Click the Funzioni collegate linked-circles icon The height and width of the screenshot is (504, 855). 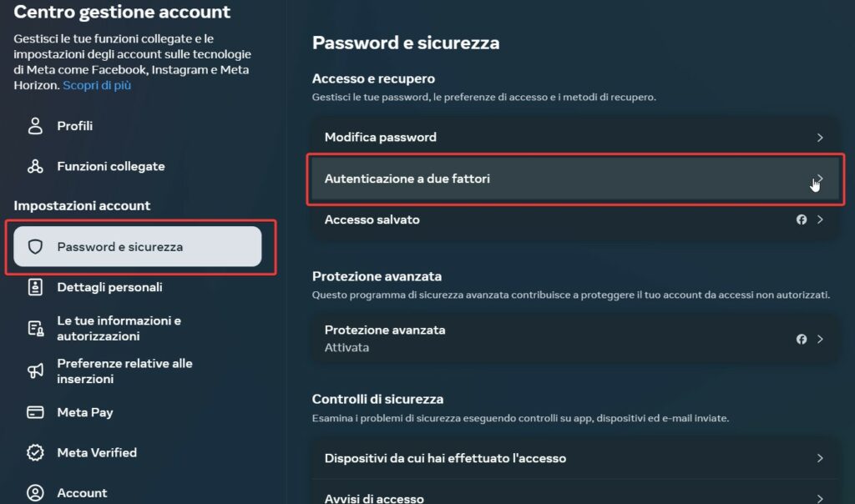point(35,166)
